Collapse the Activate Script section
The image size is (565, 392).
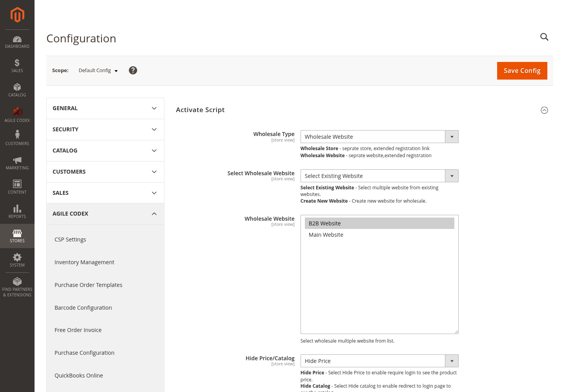(544, 110)
